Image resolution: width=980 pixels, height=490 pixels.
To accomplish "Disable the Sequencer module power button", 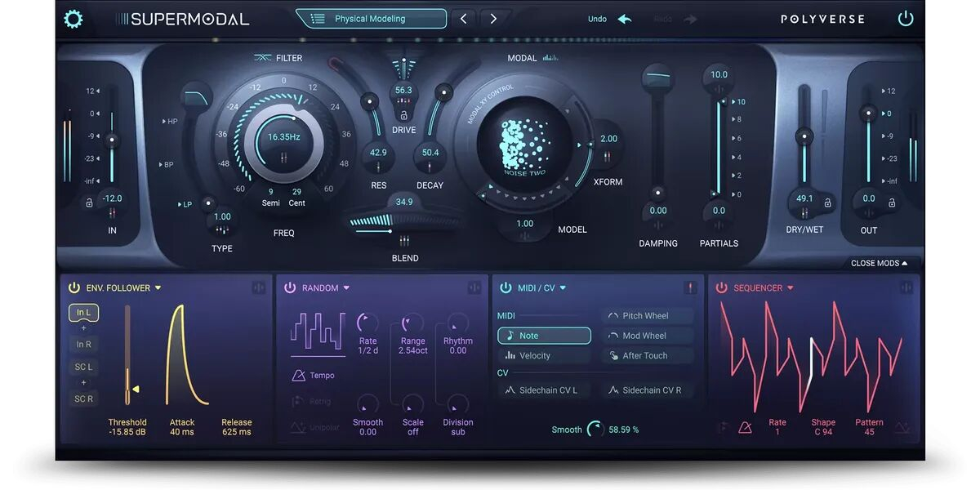I will click(721, 287).
